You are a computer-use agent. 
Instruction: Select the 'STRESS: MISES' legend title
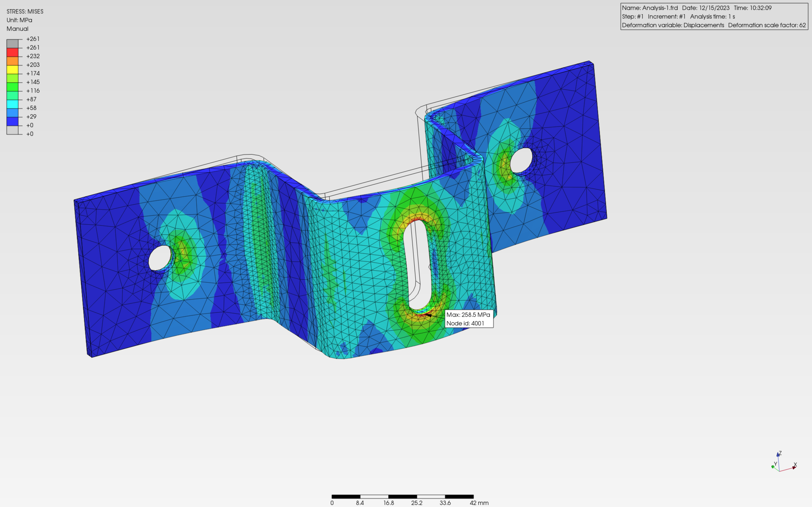pos(25,12)
